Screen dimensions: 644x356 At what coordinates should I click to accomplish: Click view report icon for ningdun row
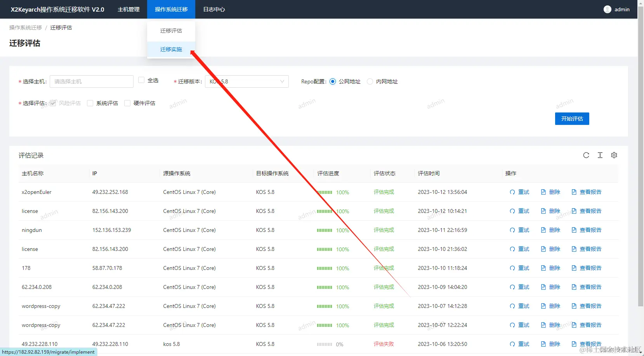pyautogui.click(x=574, y=230)
